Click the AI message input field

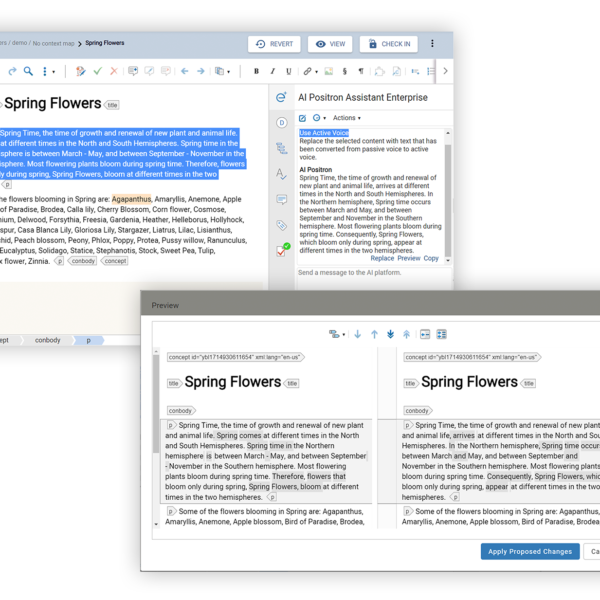pos(374,278)
